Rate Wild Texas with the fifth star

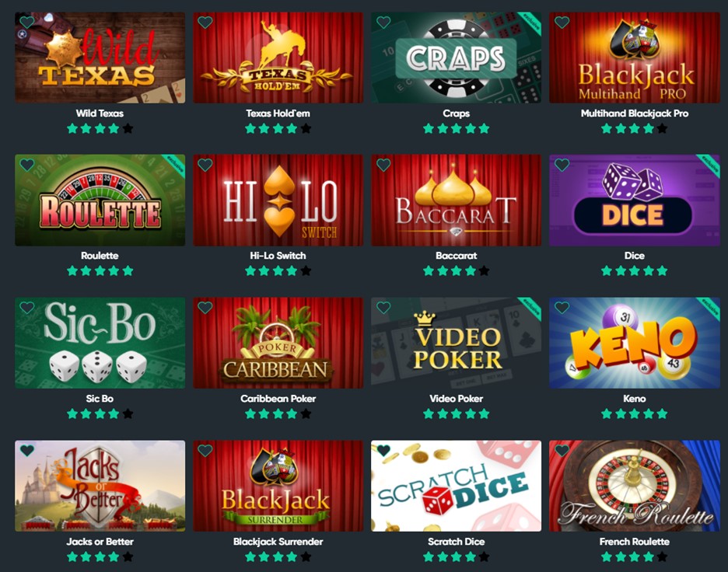[x=128, y=128]
